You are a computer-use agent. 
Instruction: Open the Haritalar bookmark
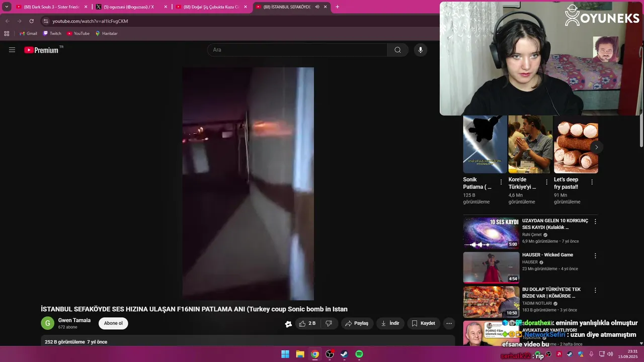106,34
